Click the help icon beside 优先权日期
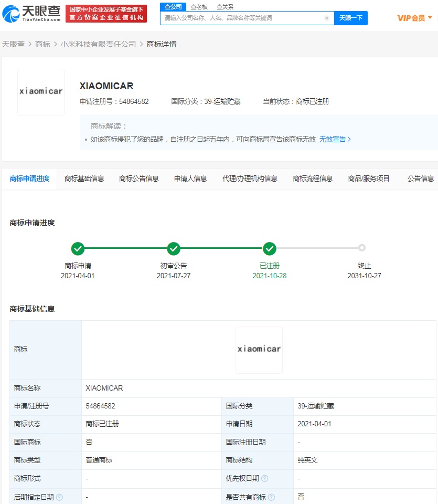Screen dimensions: 438x504 [x=265, y=478]
